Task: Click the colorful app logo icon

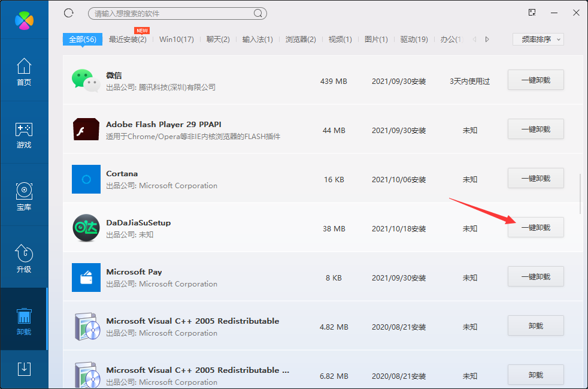Action: pos(24,20)
